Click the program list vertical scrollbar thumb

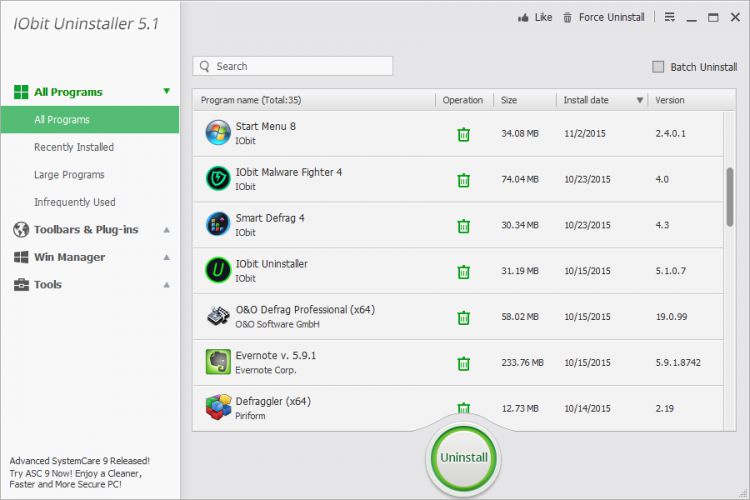(729, 197)
